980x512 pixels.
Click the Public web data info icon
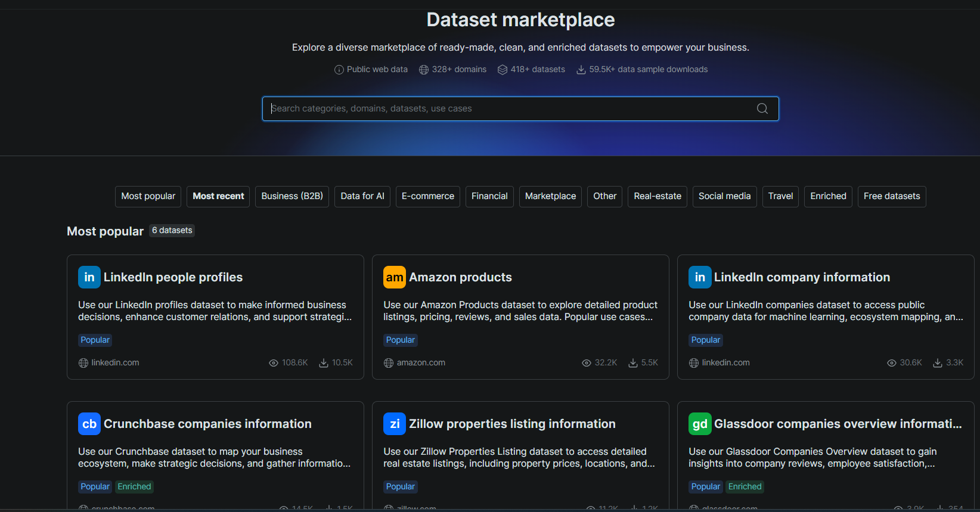(339, 70)
